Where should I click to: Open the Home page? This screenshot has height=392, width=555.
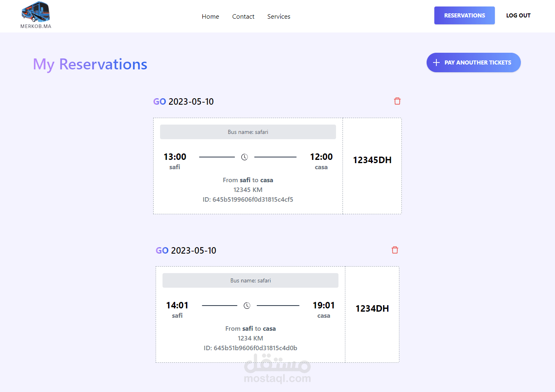pyautogui.click(x=210, y=17)
